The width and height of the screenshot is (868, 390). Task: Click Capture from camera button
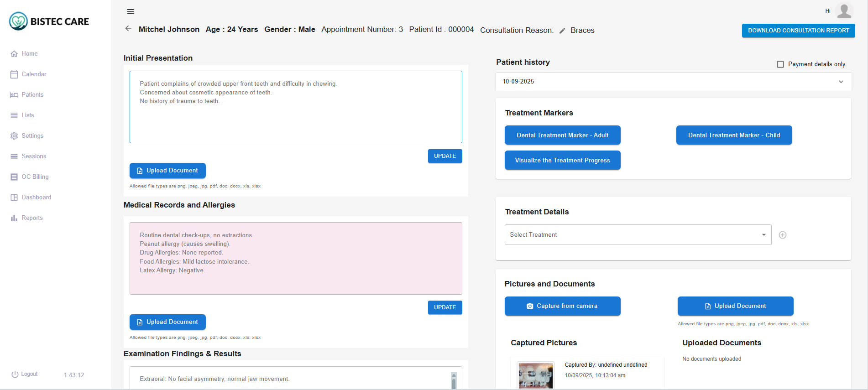pyautogui.click(x=562, y=306)
